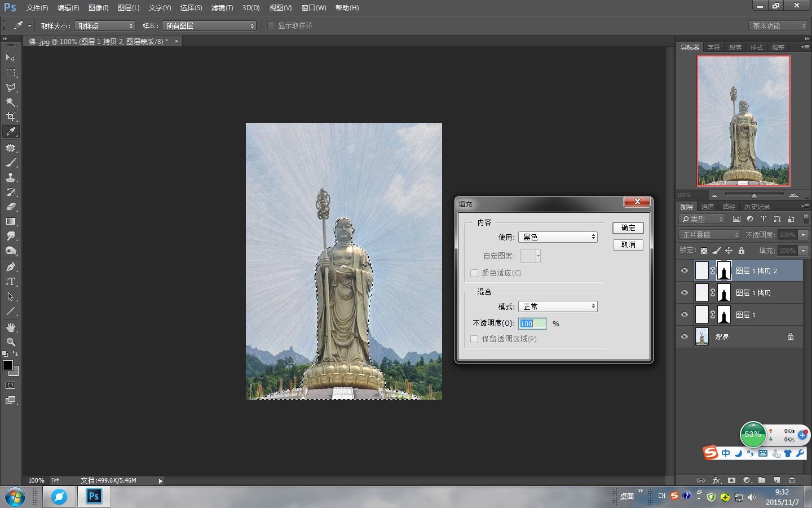
Task: Select the Polygonal Lasso tool
Action: [x=11, y=87]
